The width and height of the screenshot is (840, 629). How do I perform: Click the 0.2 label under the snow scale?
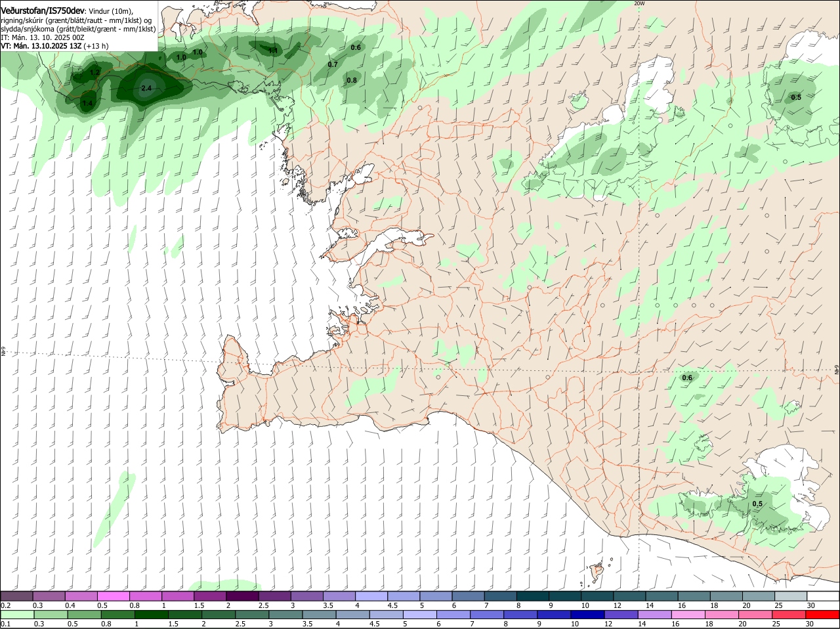(6, 605)
